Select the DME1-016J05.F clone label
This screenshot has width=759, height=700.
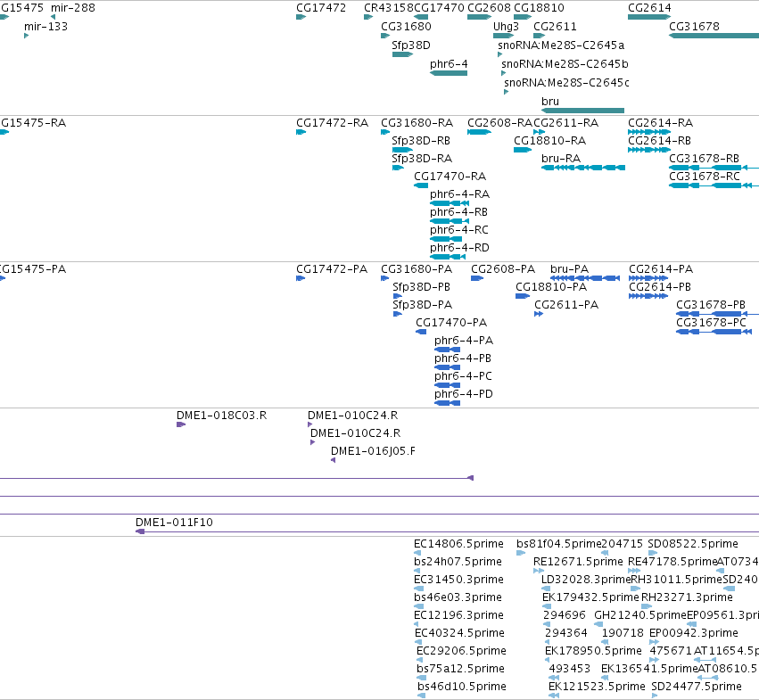click(x=373, y=451)
